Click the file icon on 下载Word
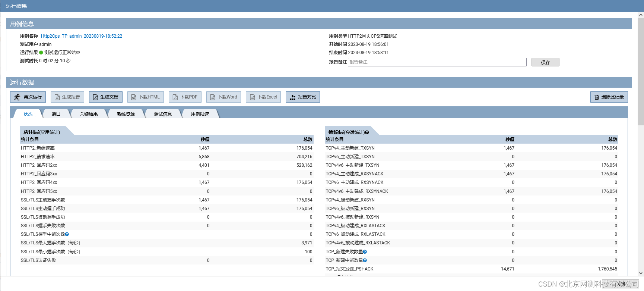644x291 pixels. (213, 97)
